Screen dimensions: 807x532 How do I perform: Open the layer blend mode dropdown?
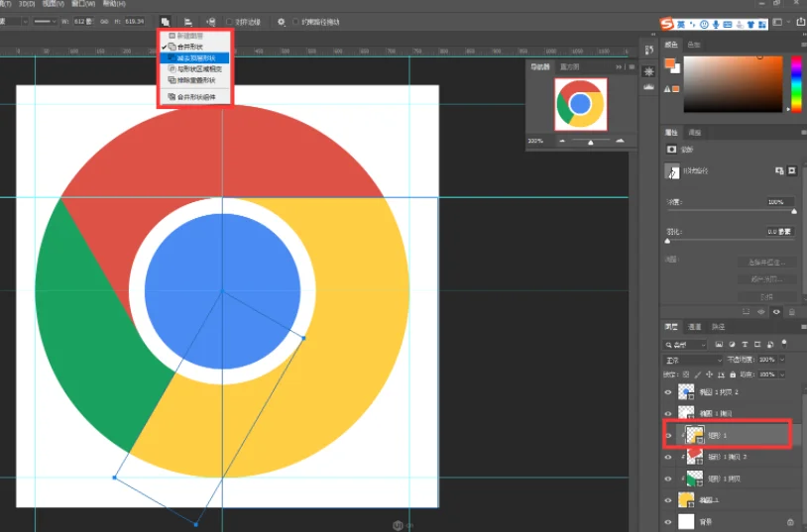(693, 360)
